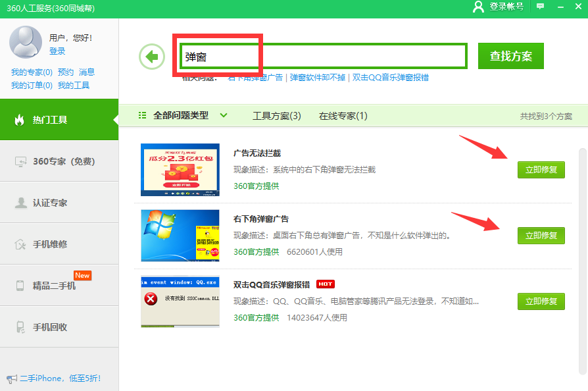
Task: Open 360专家 (免费) in sidebar
Action: 59,161
